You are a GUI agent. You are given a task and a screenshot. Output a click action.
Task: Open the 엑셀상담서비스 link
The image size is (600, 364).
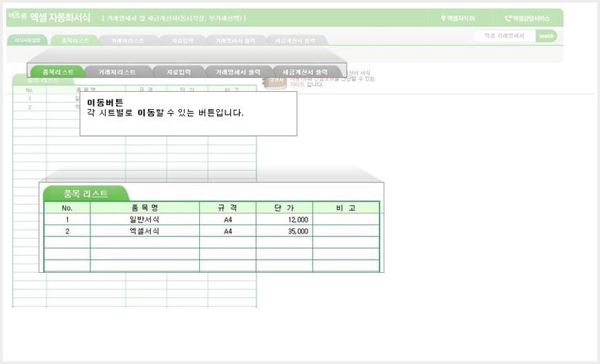(x=527, y=18)
